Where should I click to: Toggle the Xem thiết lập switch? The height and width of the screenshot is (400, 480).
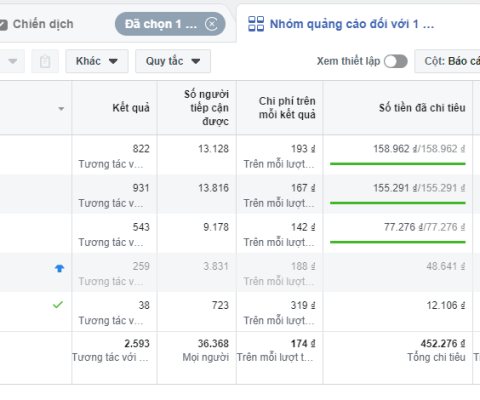point(396,61)
